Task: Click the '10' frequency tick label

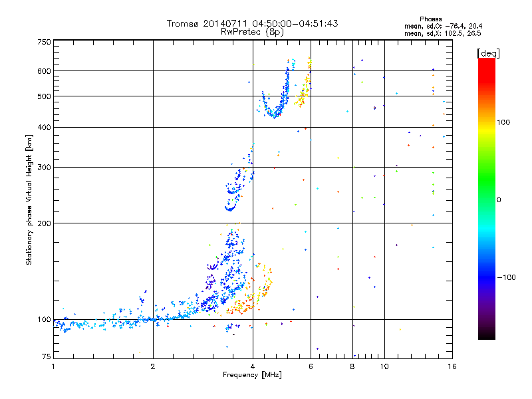Action: 384,366
